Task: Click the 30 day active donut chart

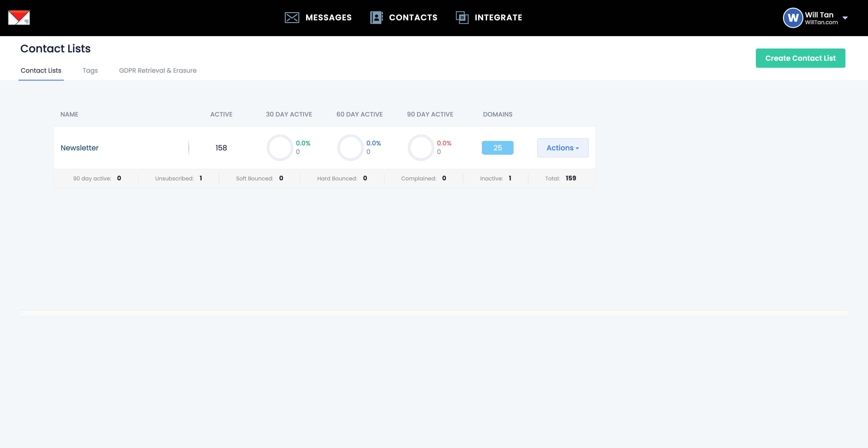Action: (x=280, y=148)
